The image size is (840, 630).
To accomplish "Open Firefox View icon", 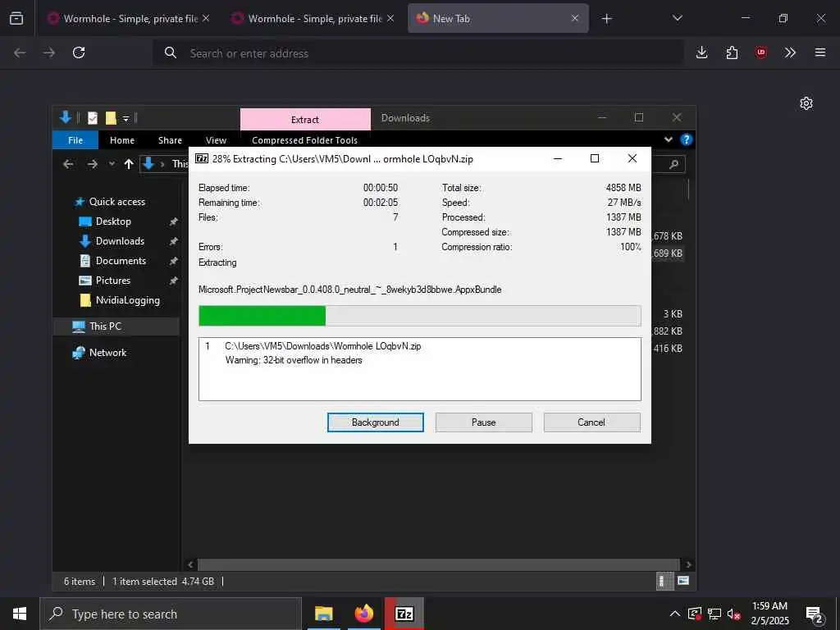I will pos(16,18).
